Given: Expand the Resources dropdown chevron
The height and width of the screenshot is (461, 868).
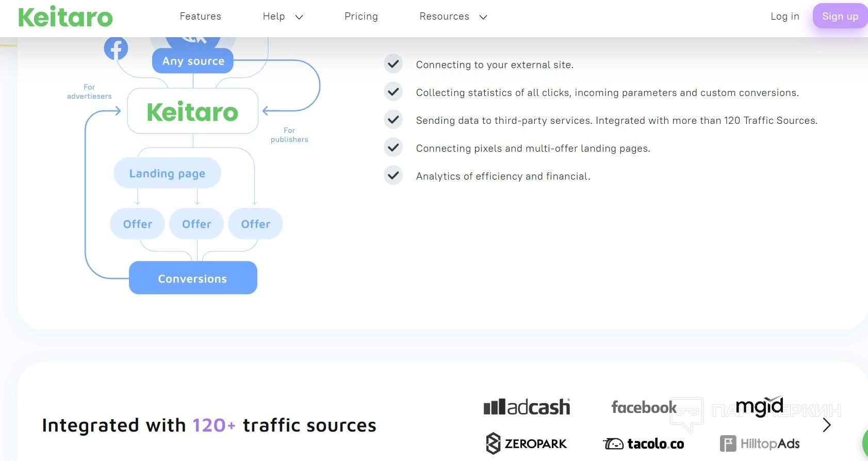Looking at the screenshot, I should [483, 17].
